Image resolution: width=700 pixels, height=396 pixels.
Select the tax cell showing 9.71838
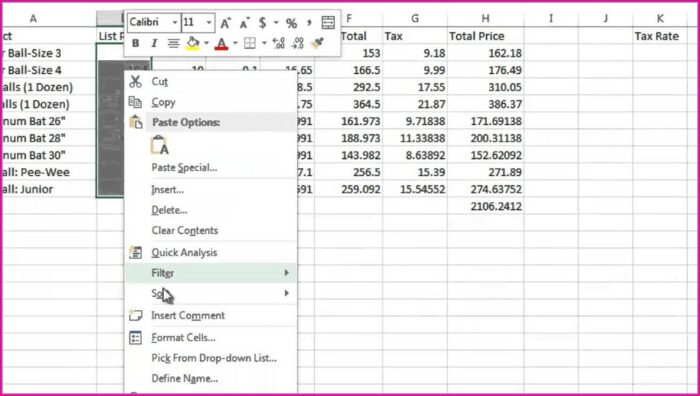pos(415,121)
